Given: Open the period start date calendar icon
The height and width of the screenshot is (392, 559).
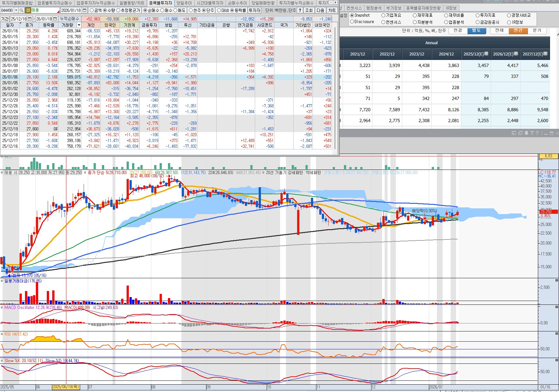Looking at the screenshot, I should click(x=30, y=19).
